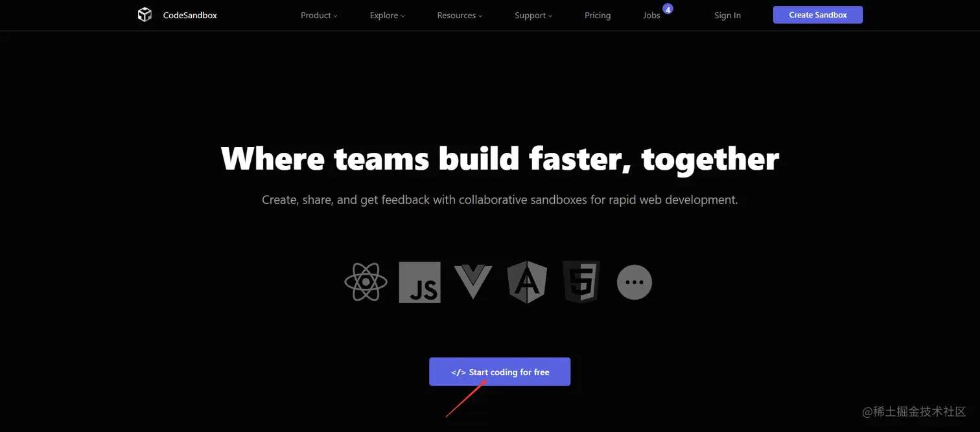
Task: Click the Create Sandbox button
Action: click(x=818, y=15)
